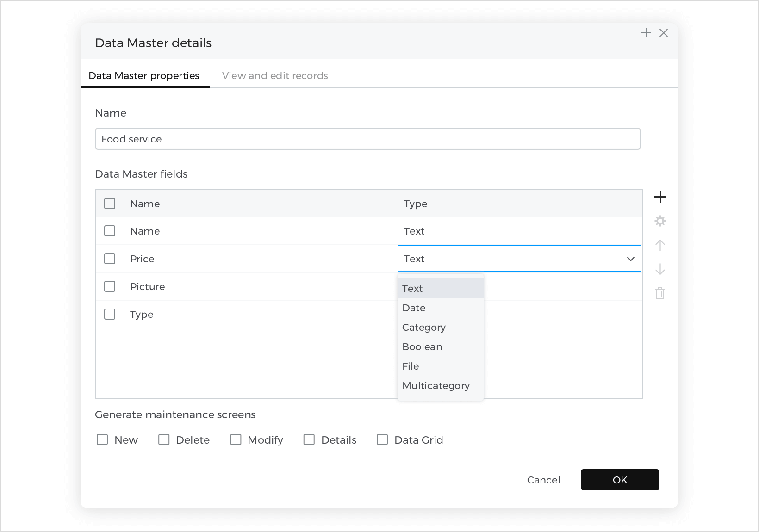Check the Price field row checkbox
The height and width of the screenshot is (532, 759).
(x=110, y=259)
